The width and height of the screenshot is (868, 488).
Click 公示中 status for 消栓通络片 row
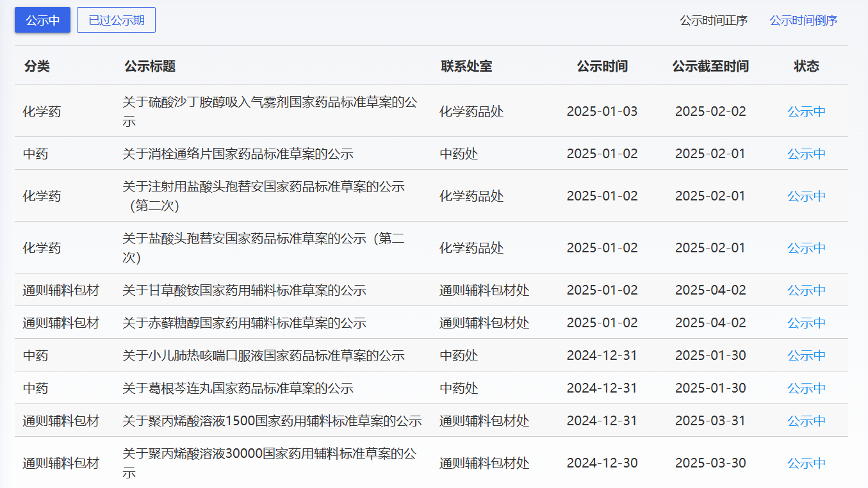tap(806, 154)
